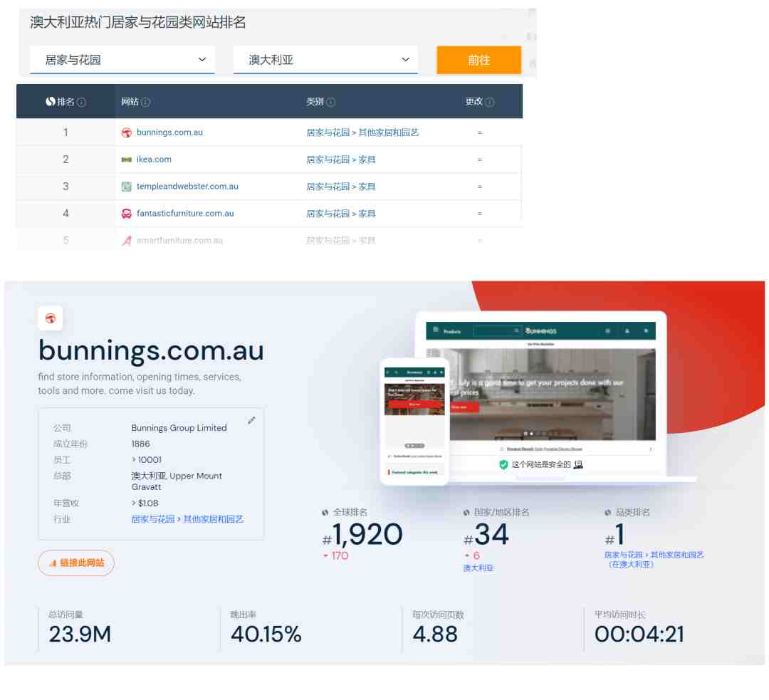
Task: Click 居家与花园 > 其他家居和园艺 industry link in info card
Action: point(187,519)
